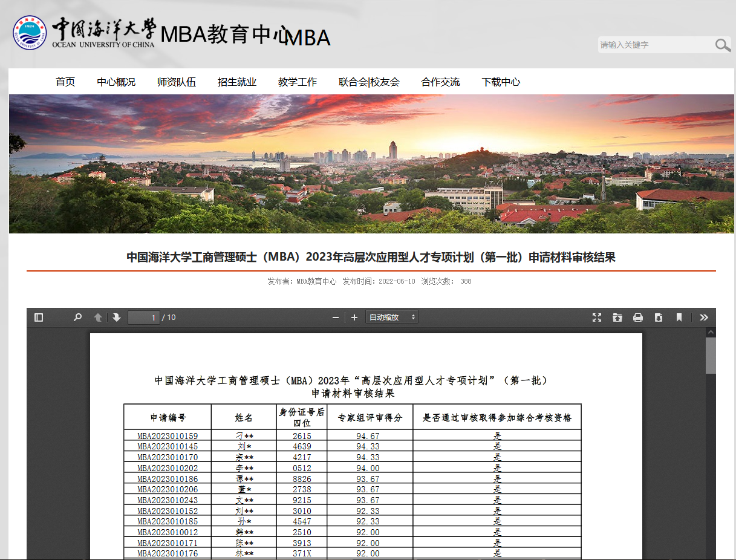Click the page count text / 10

pos(169,317)
